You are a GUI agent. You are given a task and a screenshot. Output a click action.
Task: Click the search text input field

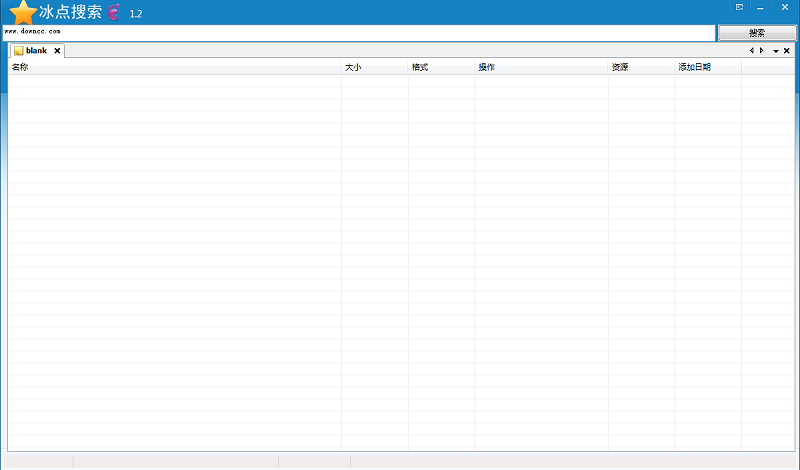coord(359,33)
